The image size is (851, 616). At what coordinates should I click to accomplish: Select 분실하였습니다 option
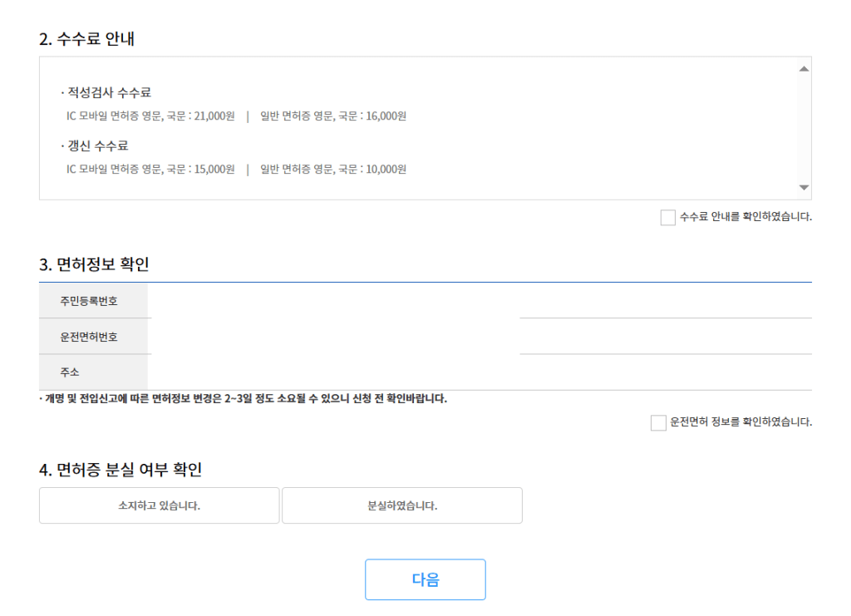click(x=402, y=505)
